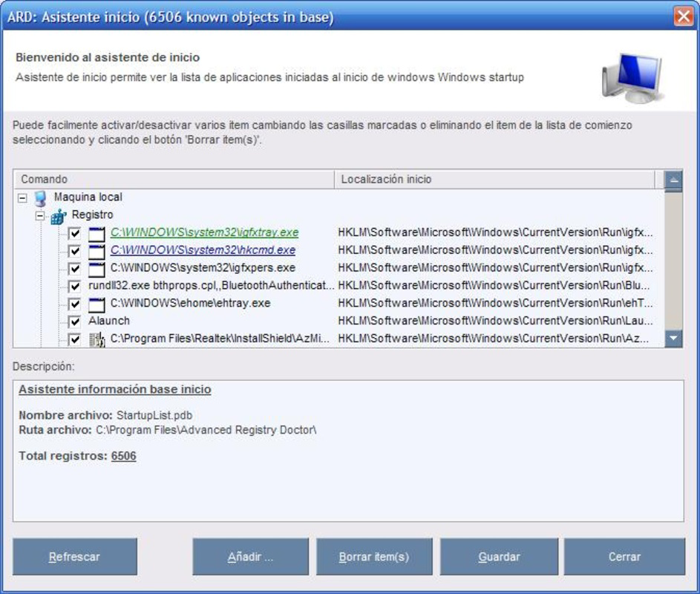
Task: Click the window icon beside hkcmd.exe
Action: coord(97,251)
